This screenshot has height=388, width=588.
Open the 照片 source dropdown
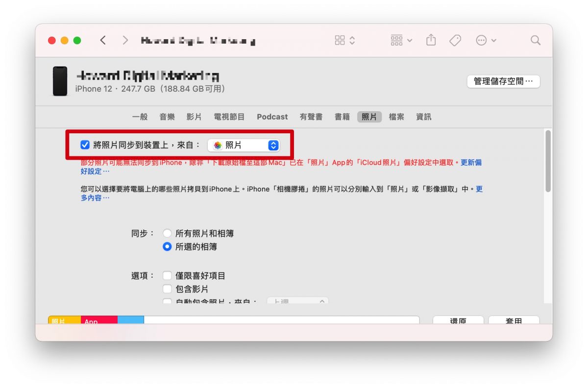tap(244, 145)
